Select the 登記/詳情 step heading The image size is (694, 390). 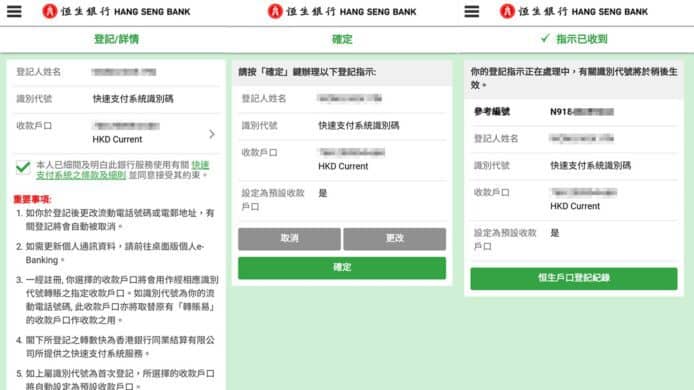[x=116, y=39]
